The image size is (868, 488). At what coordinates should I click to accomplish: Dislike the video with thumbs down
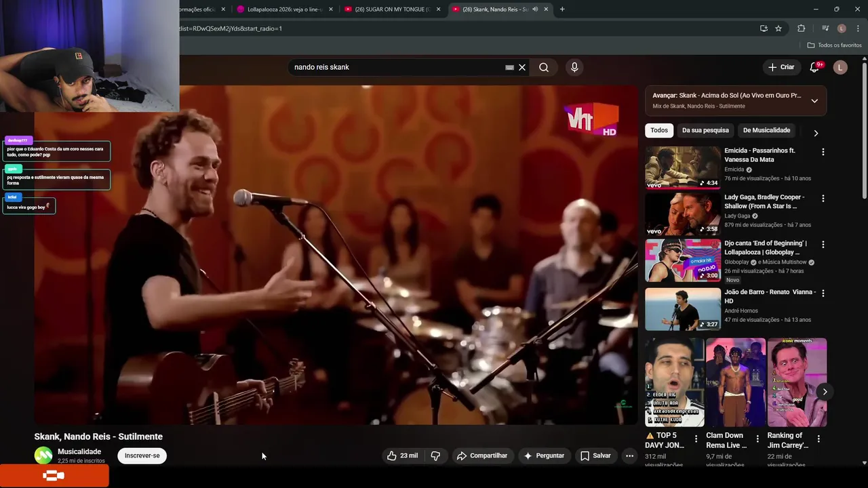pos(436,455)
